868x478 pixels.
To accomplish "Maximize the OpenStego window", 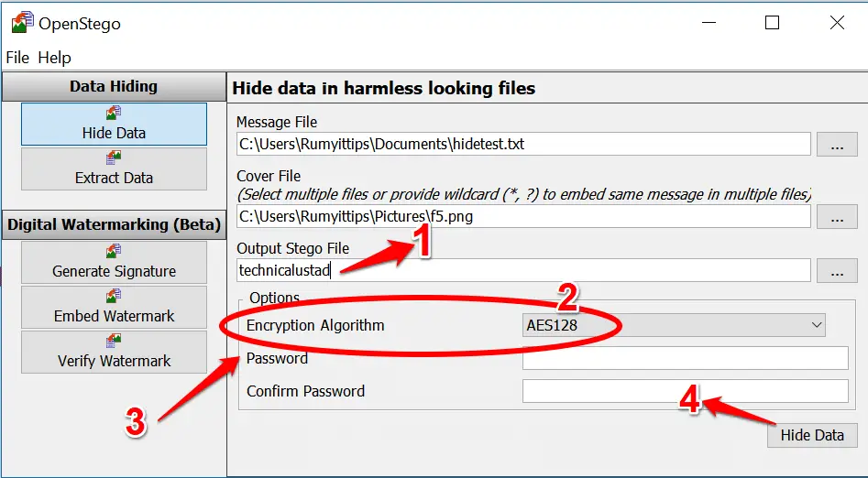I will tap(773, 23).
